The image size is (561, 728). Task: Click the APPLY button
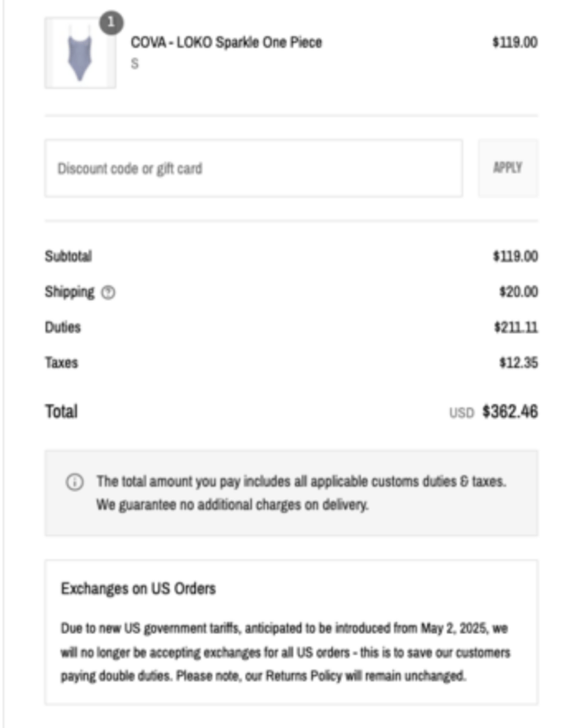pos(508,168)
